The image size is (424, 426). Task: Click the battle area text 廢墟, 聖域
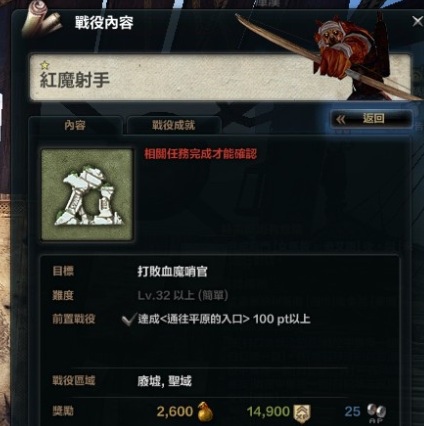(x=164, y=381)
